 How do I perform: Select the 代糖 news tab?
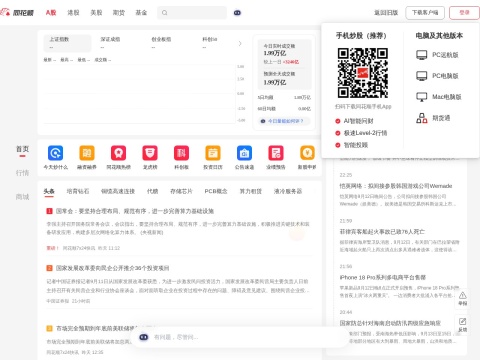click(152, 191)
